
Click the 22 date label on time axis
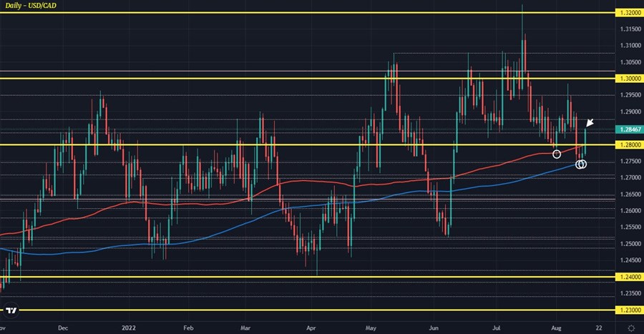[x=599, y=328]
